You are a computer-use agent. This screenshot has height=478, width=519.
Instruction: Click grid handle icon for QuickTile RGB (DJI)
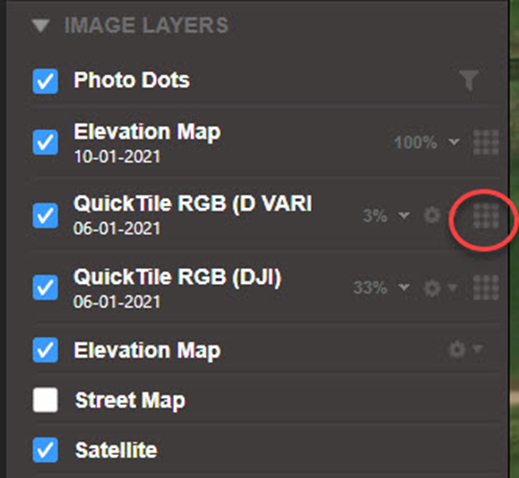(486, 287)
